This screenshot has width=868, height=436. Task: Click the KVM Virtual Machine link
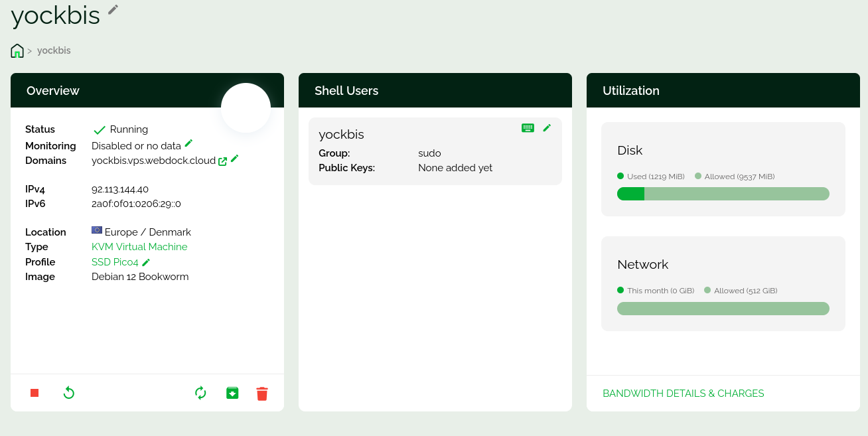(139, 247)
